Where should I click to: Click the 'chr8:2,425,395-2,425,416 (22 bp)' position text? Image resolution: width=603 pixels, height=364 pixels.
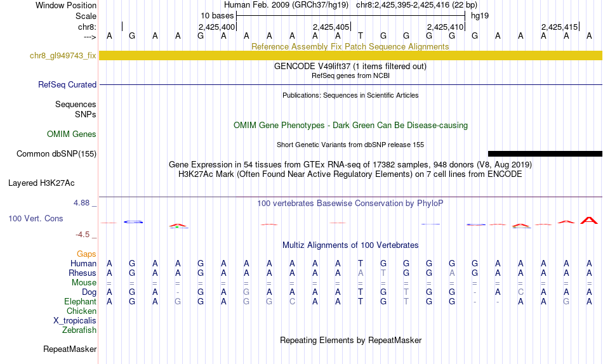[x=416, y=5]
